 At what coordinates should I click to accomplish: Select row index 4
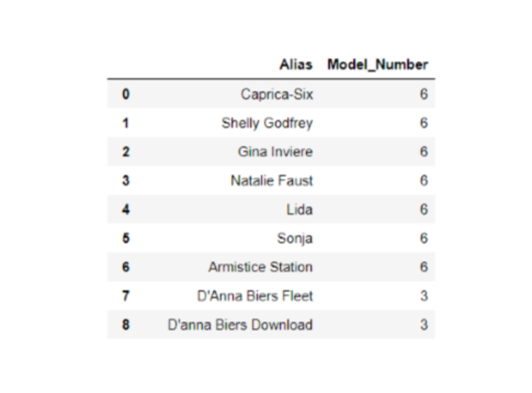click(125, 209)
